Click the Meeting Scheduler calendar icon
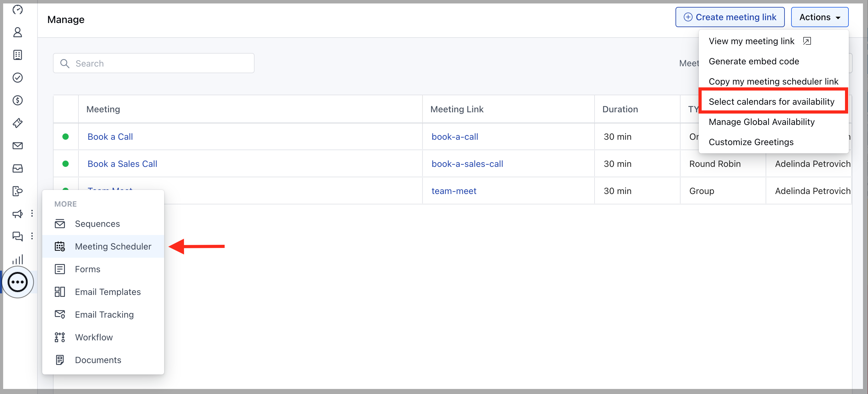The image size is (868, 394). point(60,246)
